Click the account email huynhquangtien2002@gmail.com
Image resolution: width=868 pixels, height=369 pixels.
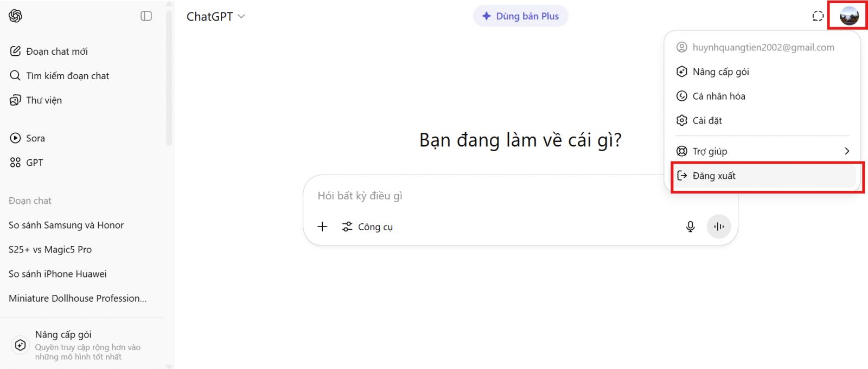tap(763, 47)
